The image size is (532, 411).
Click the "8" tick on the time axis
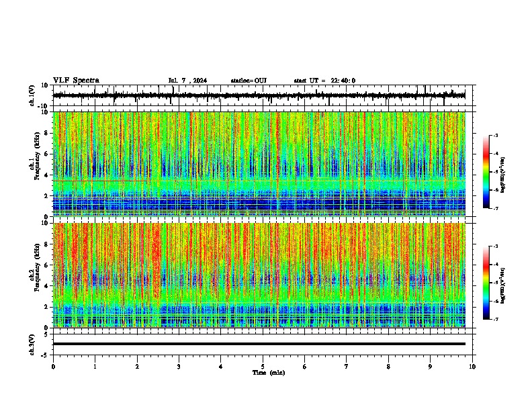click(x=388, y=367)
